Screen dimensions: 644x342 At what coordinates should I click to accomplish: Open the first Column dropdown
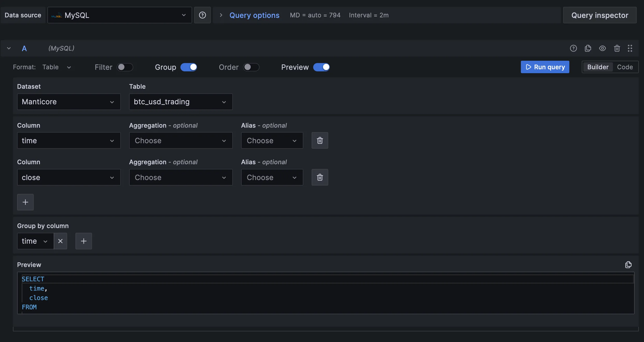(x=68, y=140)
